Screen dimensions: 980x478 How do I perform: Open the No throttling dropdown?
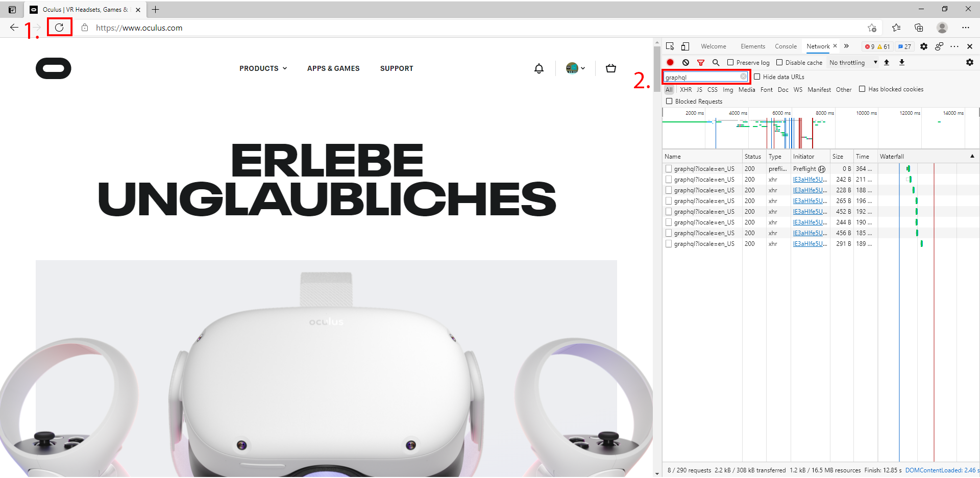(x=853, y=62)
